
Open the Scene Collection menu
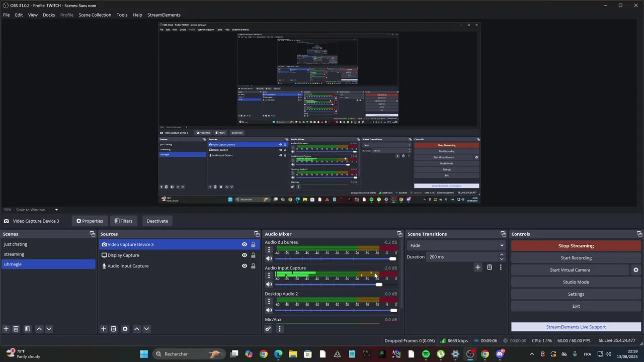tap(95, 15)
